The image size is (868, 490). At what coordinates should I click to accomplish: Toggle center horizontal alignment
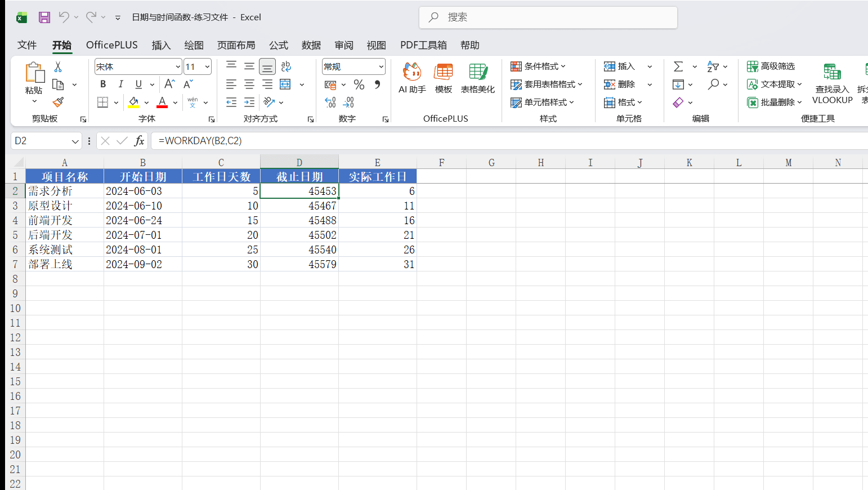coord(249,84)
